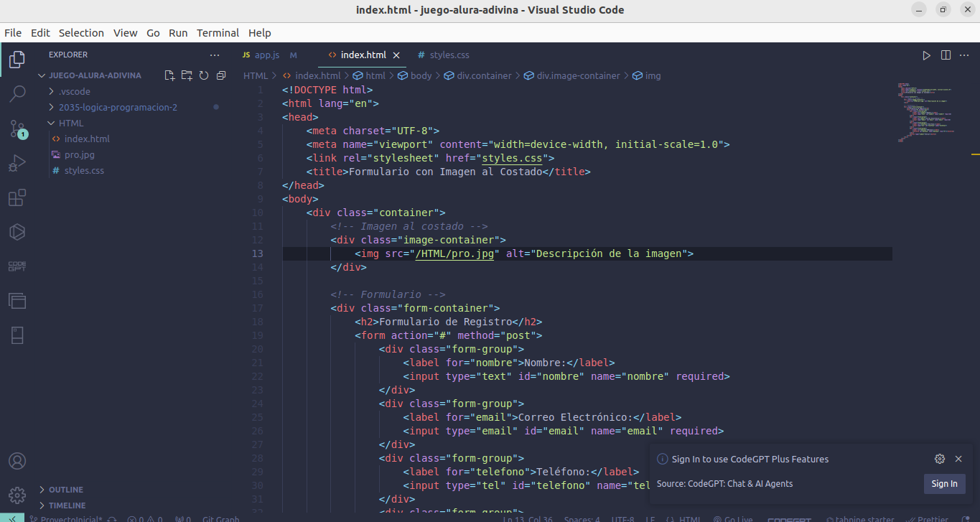The image size is (980, 522).
Task: Click line number 13 in the gutter
Action: click(258, 253)
